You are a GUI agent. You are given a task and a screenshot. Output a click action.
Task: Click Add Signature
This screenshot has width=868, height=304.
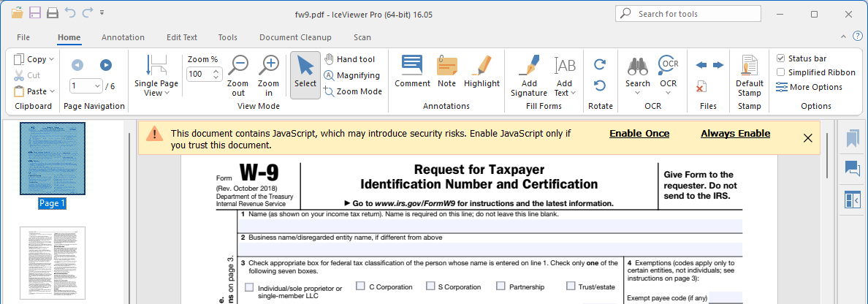click(529, 77)
